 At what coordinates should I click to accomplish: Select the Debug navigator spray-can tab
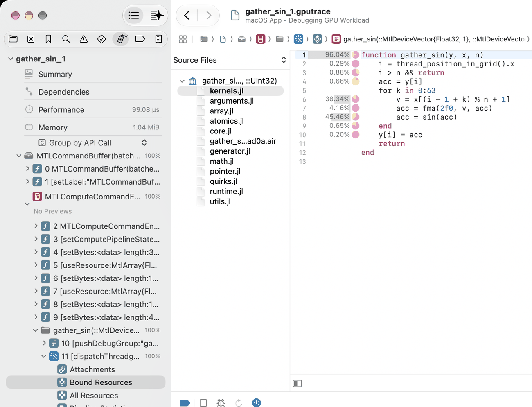121,39
